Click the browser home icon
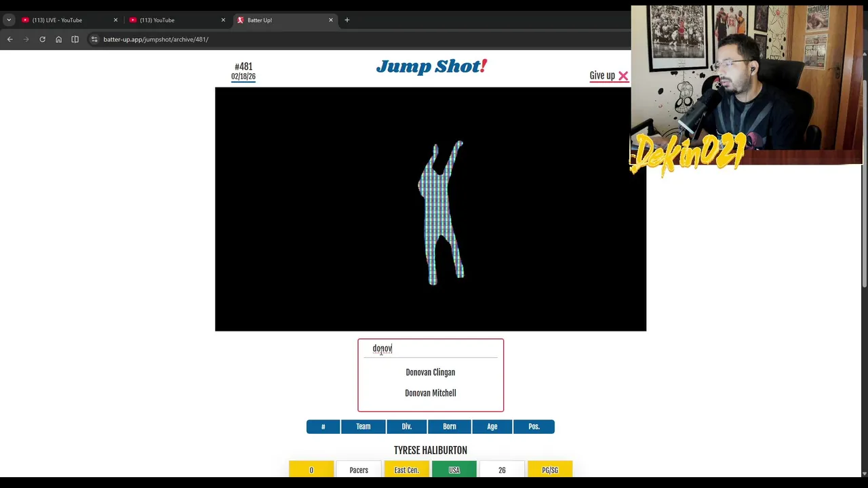868x488 pixels. click(x=58, y=39)
